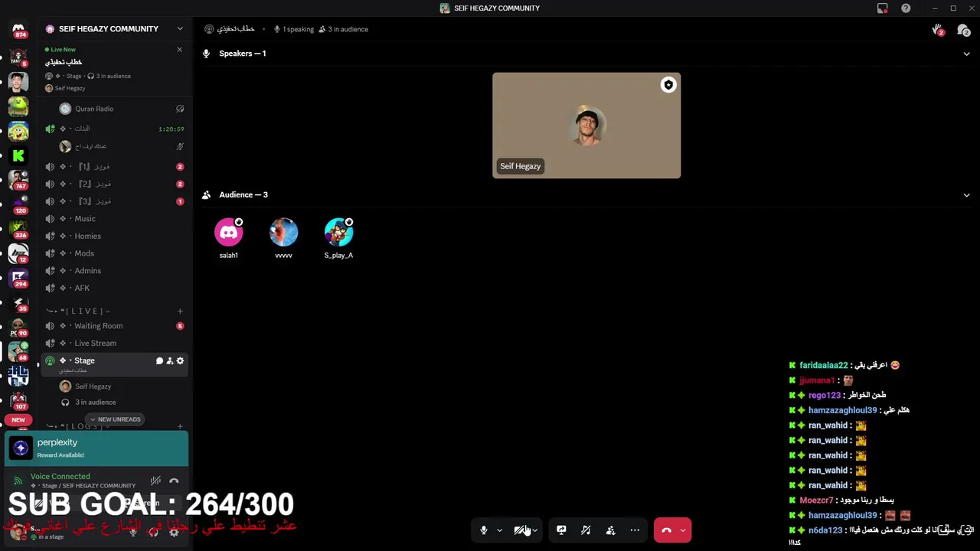980x551 pixels.
Task: Disconnect with red hang-up button
Action: [666, 530]
